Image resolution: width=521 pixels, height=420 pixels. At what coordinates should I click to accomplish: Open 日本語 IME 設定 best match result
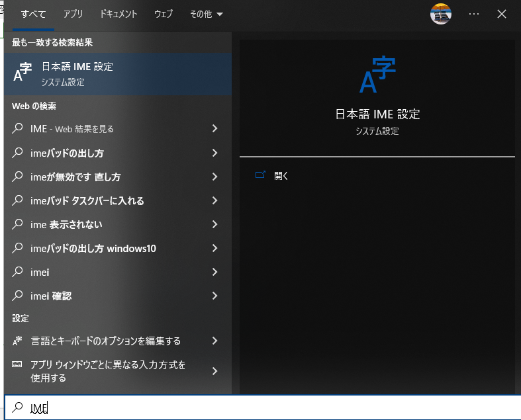(118, 74)
